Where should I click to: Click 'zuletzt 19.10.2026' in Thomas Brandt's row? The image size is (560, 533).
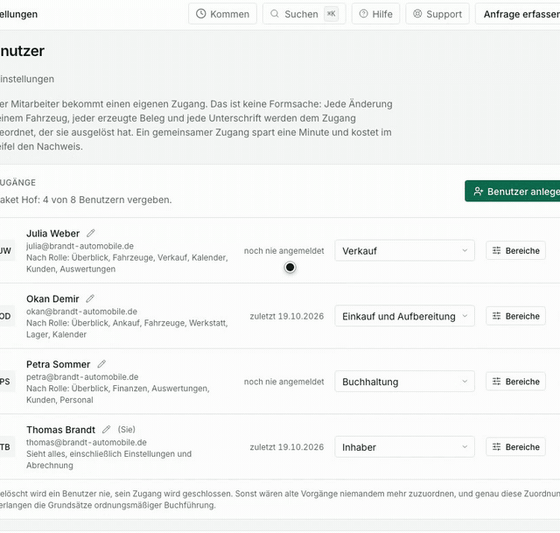point(287,447)
